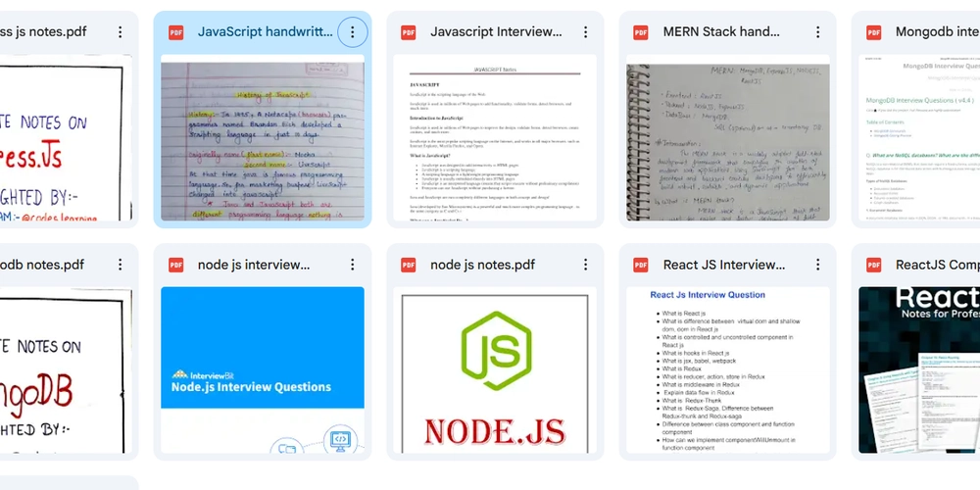This screenshot has height=490, width=980.
Task: Click PDF icon beside JavaScript handwritten title
Action: click(x=176, y=32)
